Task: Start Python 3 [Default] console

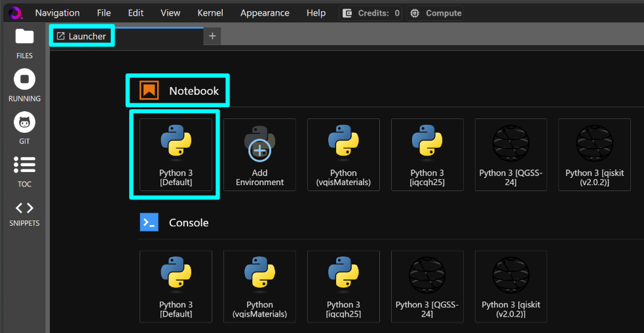Action: [x=176, y=287]
